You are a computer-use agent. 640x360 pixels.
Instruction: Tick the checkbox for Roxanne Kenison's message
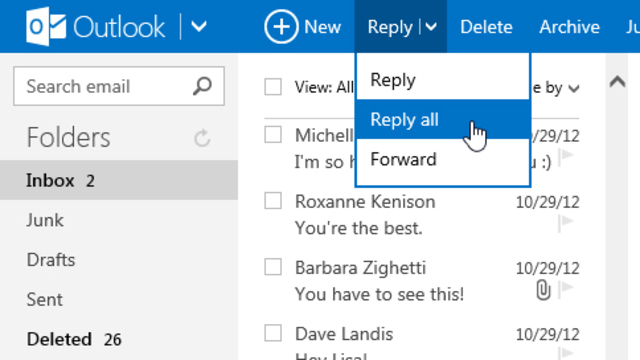(x=273, y=200)
